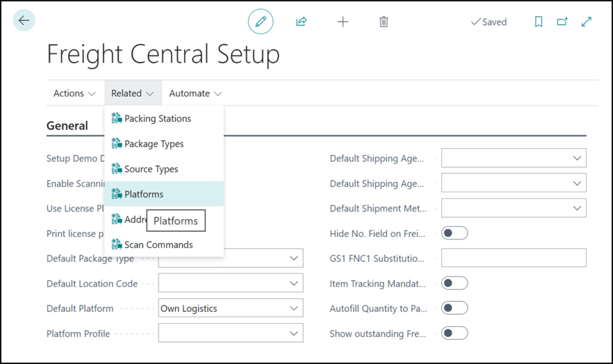613x364 pixels.
Task: Choose Packing Stations menu entry
Action: click(157, 119)
